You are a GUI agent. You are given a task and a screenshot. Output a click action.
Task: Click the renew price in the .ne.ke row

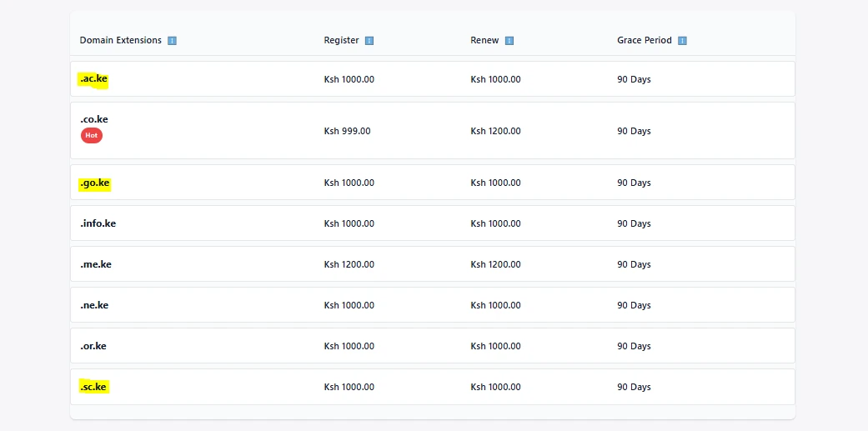point(495,305)
